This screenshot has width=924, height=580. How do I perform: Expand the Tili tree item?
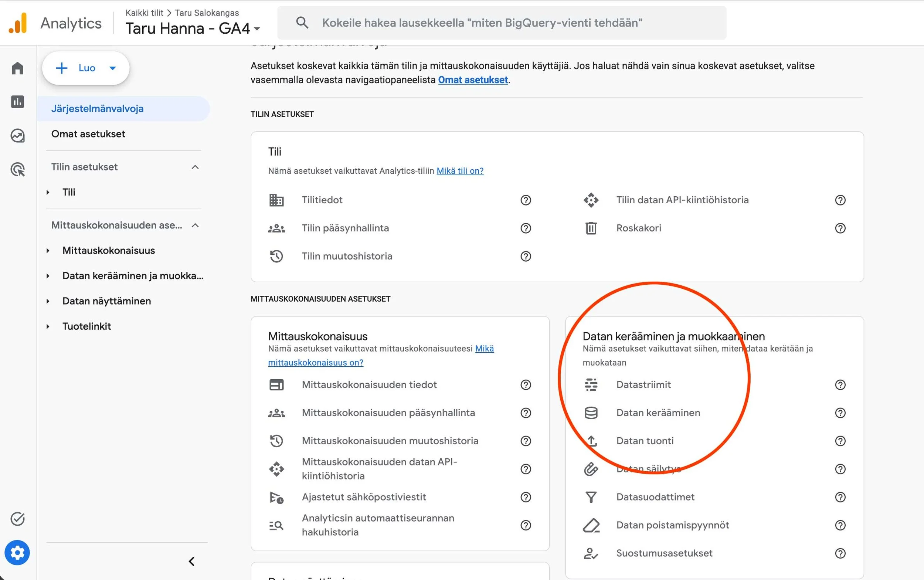click(x=48, y=192)
